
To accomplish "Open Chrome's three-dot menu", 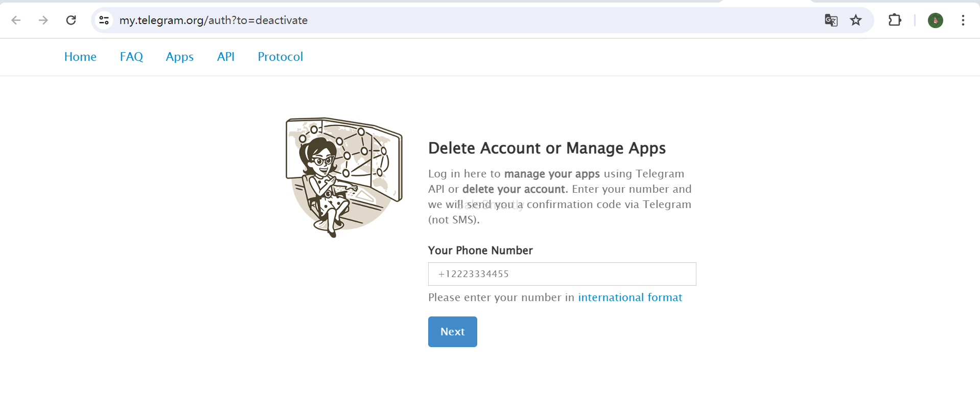I will click(963, 20).
